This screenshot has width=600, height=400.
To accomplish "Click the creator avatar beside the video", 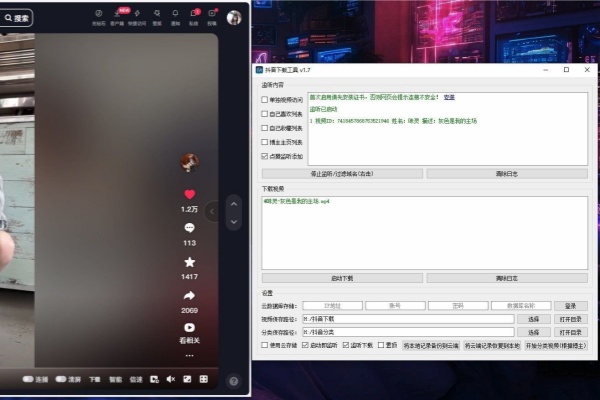I will 188,163.
